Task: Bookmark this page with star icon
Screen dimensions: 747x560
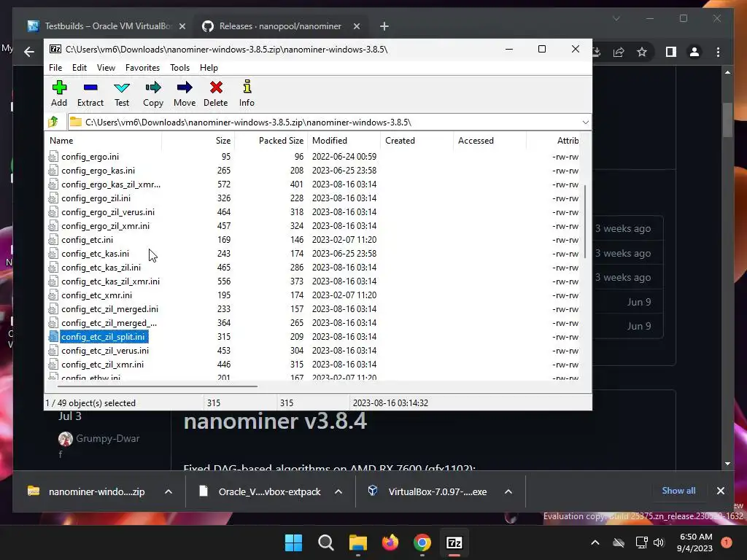Action: pyautogui.click(x=642, y=52)
